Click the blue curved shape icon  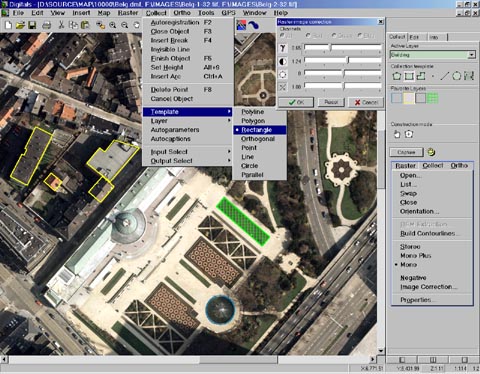tap(254, 25)
